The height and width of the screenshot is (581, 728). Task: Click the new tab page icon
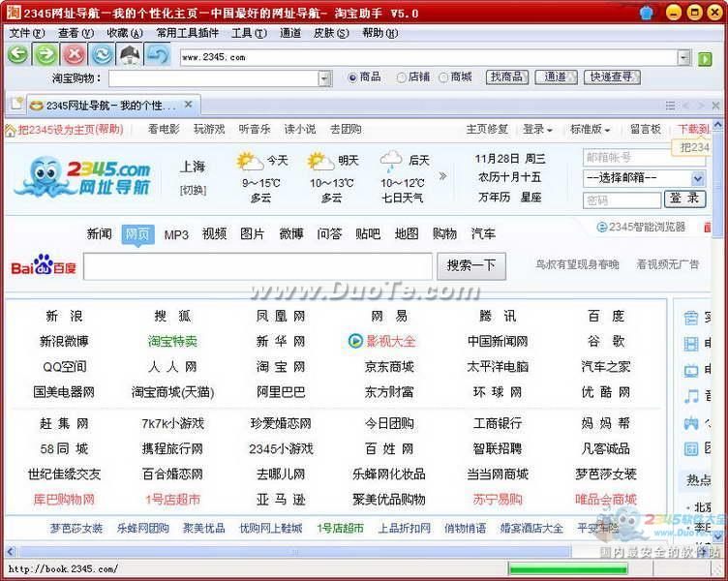[x=16, y=105]
